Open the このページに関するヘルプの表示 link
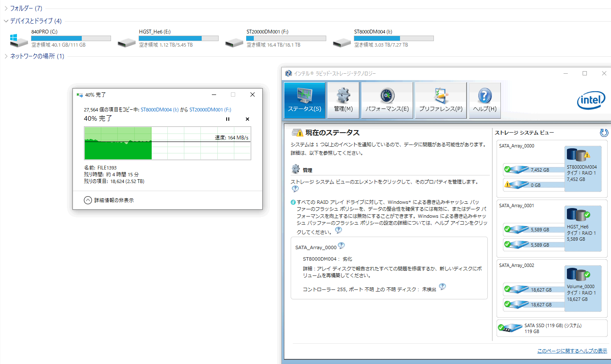This screenshot has height=364, width=611. (572, 351)
